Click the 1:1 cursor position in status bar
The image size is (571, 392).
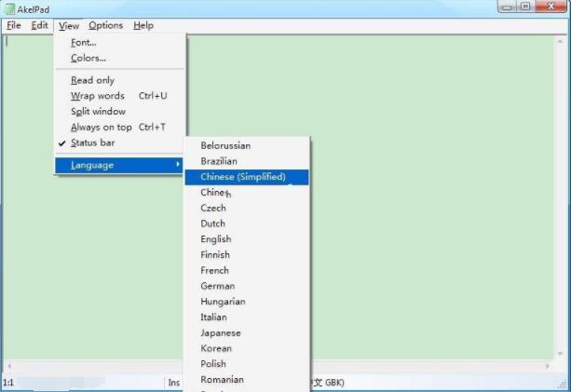pos(8,383)
